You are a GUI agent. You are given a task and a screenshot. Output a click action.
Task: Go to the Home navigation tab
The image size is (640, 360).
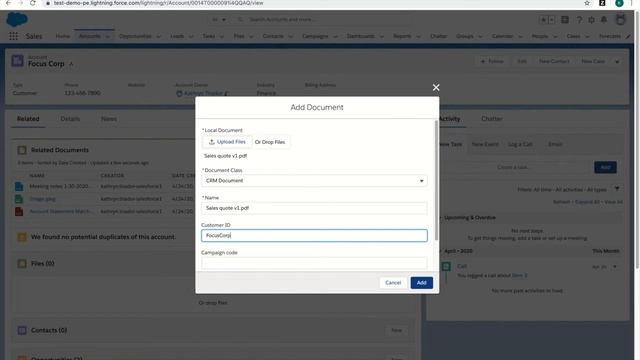point(63,36)
